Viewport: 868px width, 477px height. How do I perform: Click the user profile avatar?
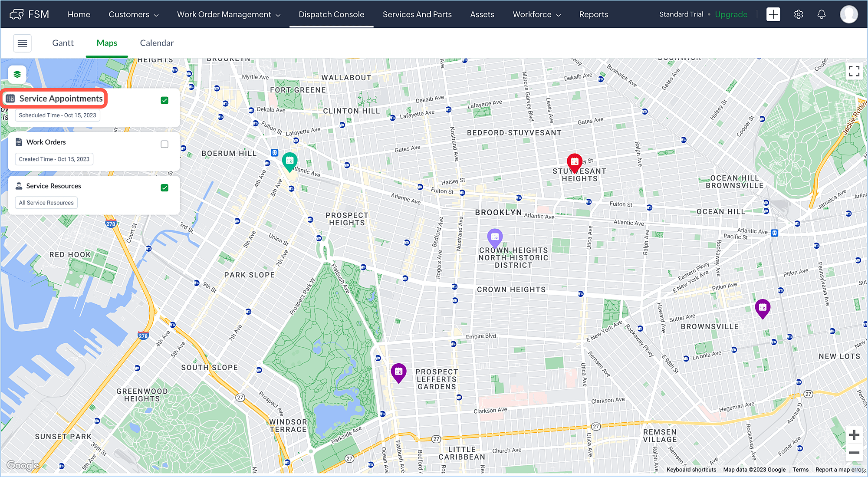pyautogui.click(x=848, y=14)
